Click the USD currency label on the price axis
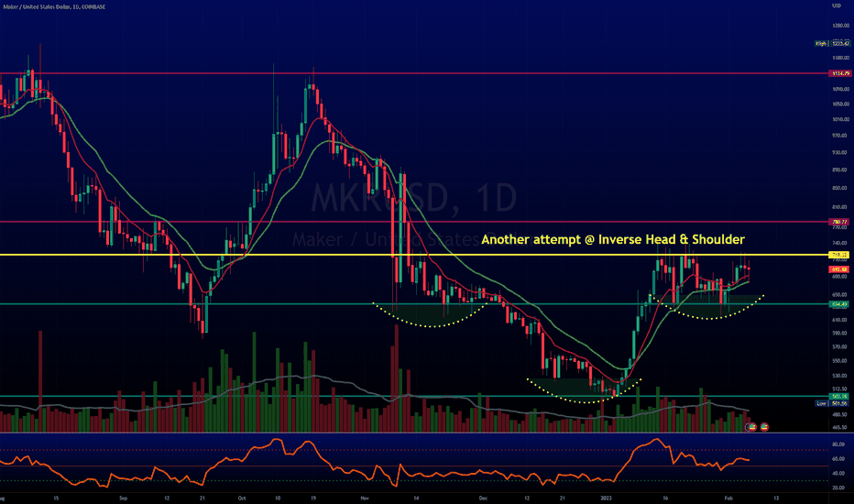Screen dimensions: 854x504 coord(837,5)
